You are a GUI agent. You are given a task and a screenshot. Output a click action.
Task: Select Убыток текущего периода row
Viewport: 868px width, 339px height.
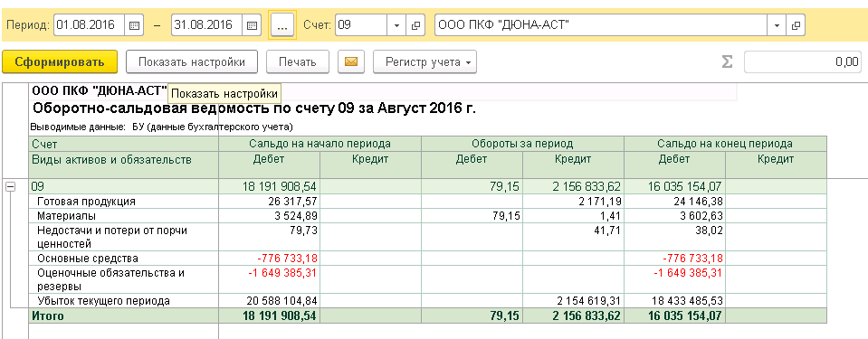(x=427, y=301)
